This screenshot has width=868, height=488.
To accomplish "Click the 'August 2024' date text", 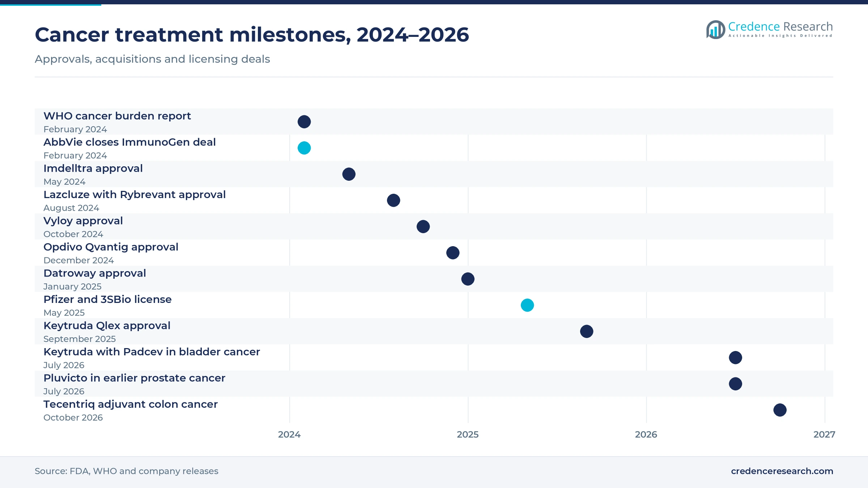I will (x=71, y=208).
